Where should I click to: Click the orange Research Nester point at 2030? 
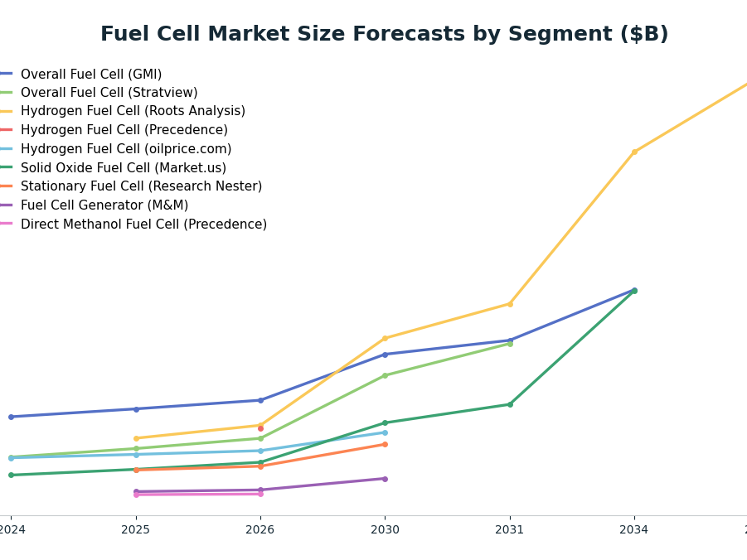tap(385, 444)
